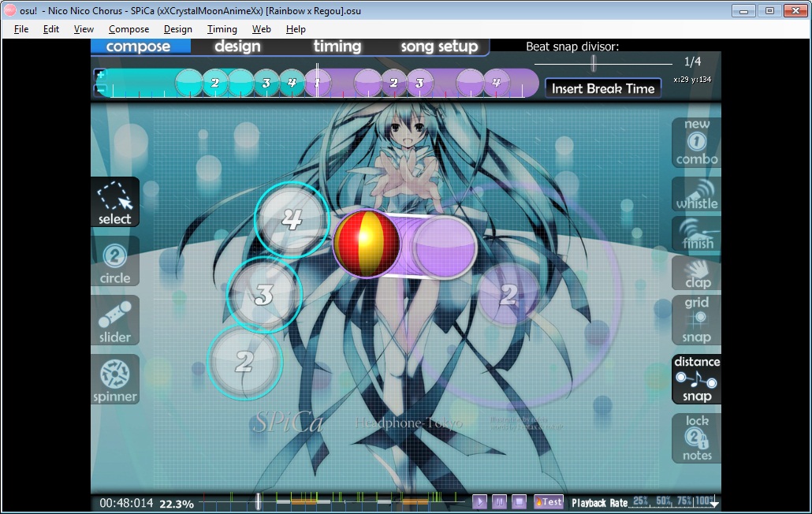This screenshot has height=514, width=812.
Task: Open the File menu
Action: click(x=21, y=29)
